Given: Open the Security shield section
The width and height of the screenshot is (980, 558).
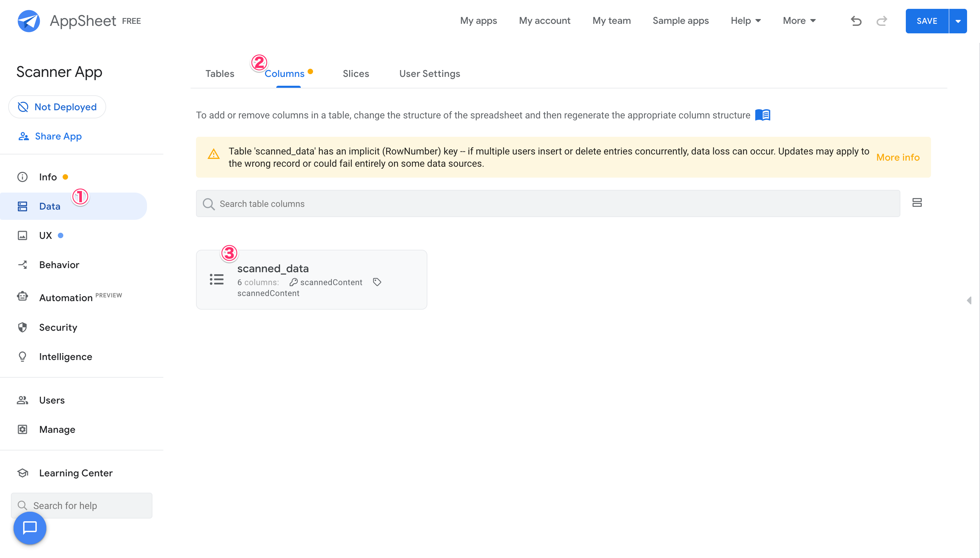Looking at the screenshot, I should click(58, 327).
